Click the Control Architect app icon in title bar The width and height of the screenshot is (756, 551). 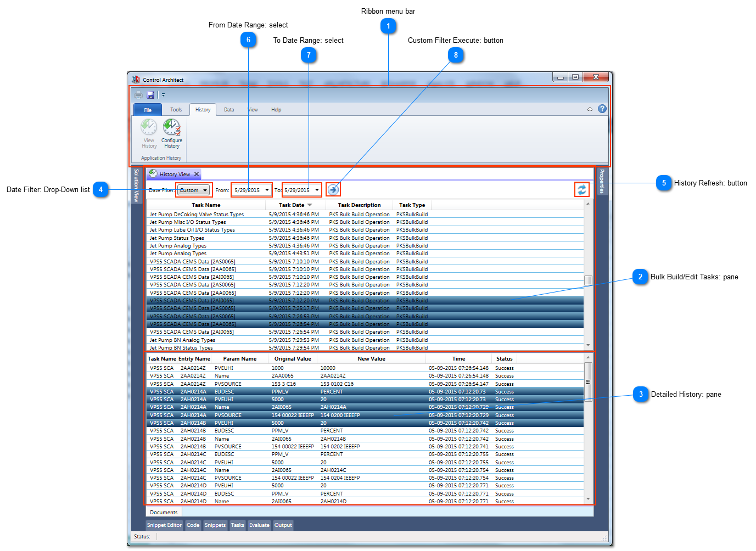click(x=136, y=80)
